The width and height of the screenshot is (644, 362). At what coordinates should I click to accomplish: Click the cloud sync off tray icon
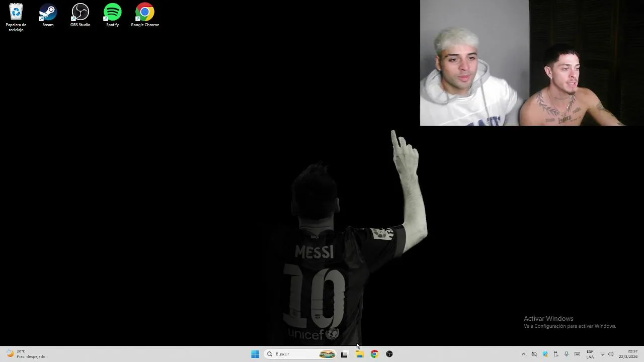click(534, 354)
